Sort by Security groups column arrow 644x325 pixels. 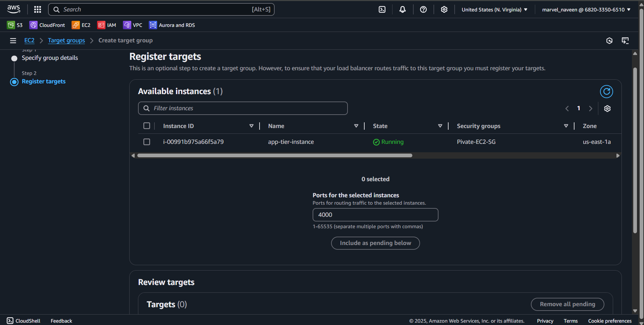click(566, 126)
